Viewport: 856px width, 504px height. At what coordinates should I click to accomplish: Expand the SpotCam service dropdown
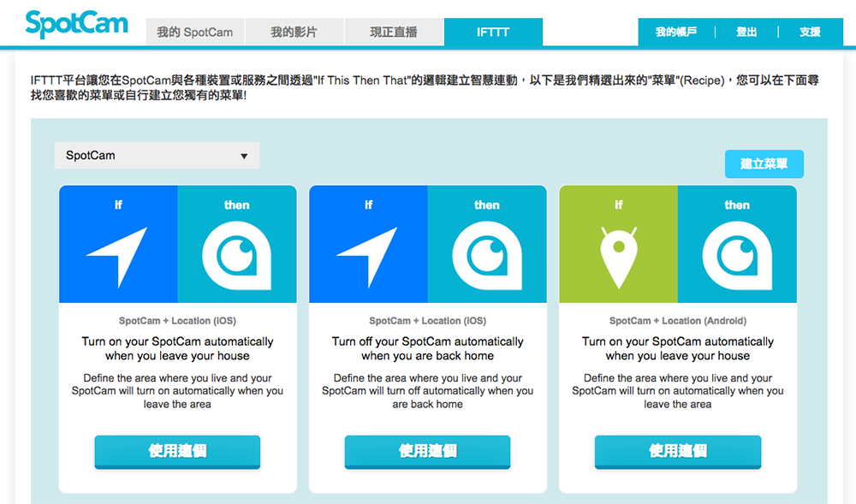click(157, 156)
